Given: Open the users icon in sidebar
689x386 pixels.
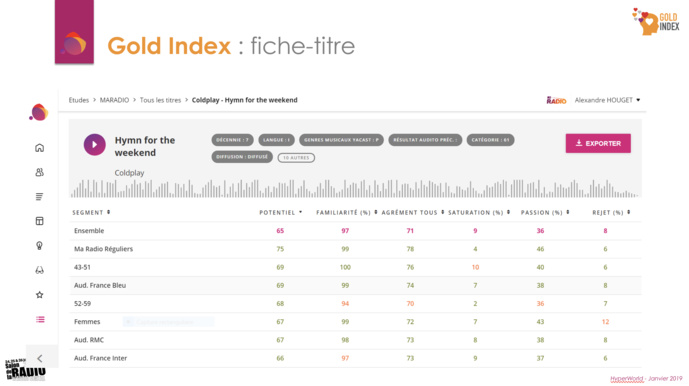Looking at the screenshot, I should click(x=40, y=172).
